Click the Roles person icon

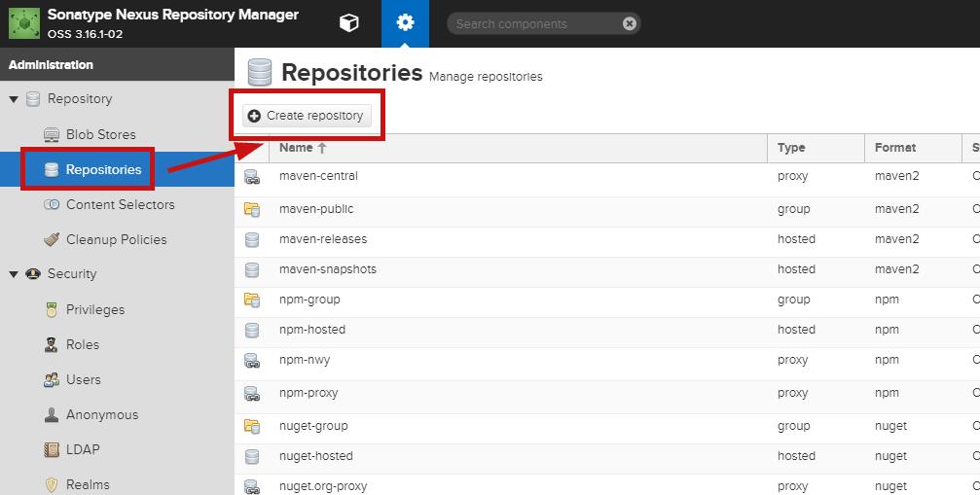coord(52,344)
